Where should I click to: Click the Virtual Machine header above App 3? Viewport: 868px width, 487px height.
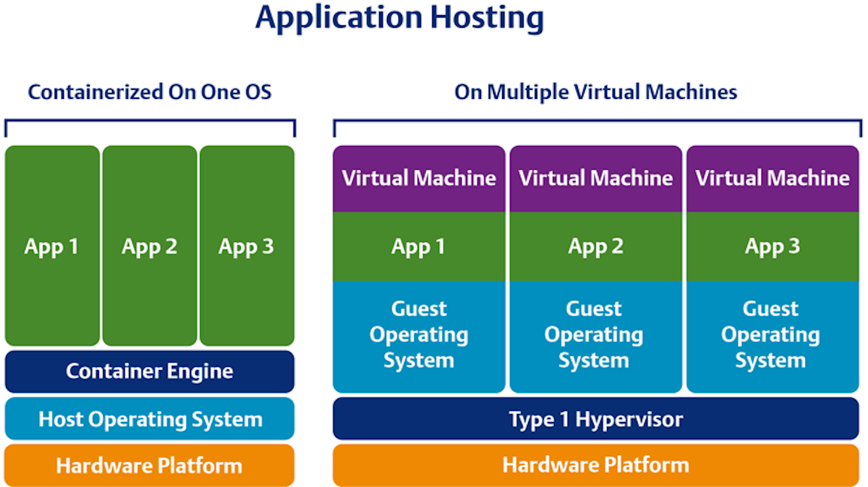772,178
